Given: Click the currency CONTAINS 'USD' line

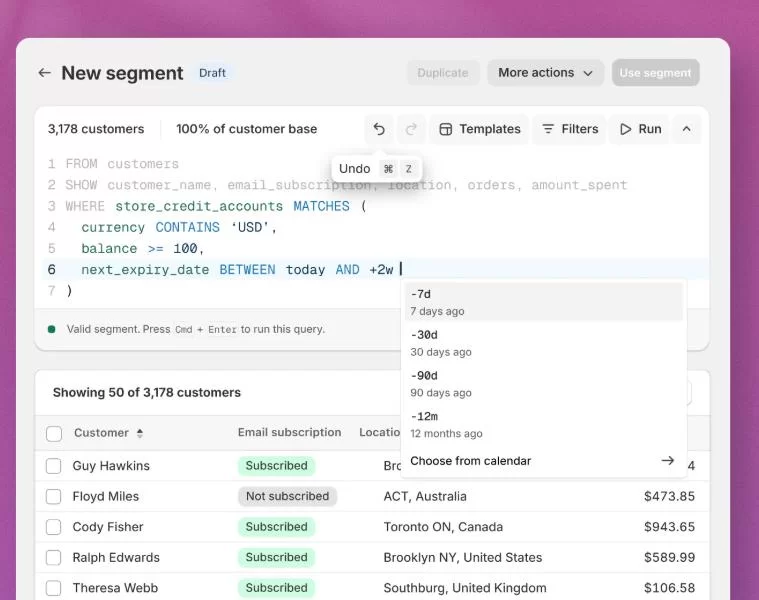Looking at the screenshot, I should [x=179, y=227].
